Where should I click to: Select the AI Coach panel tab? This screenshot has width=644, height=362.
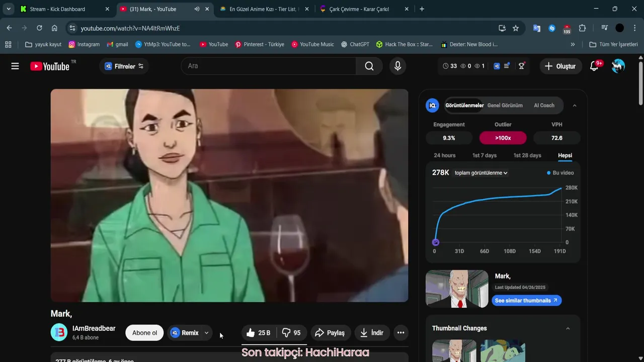coord(544,106)
